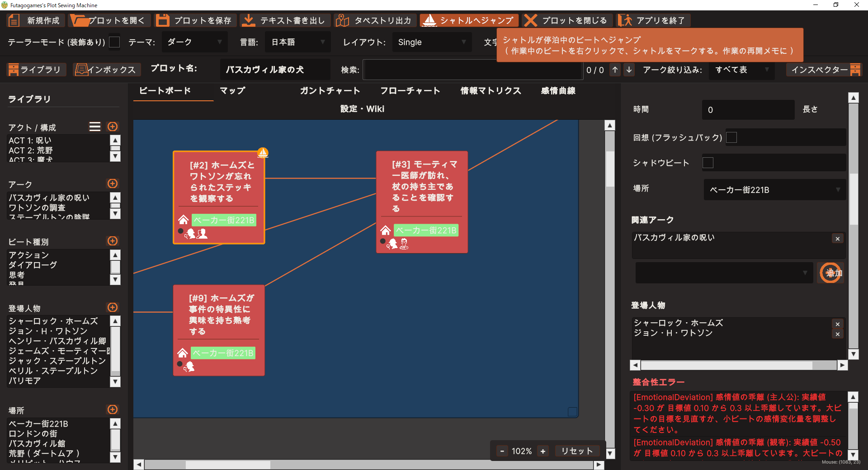Viewport: 868px width, 470px height.
Task: Click inspector horizontal scrollbar thumb
Action: (x=726, y=365)
